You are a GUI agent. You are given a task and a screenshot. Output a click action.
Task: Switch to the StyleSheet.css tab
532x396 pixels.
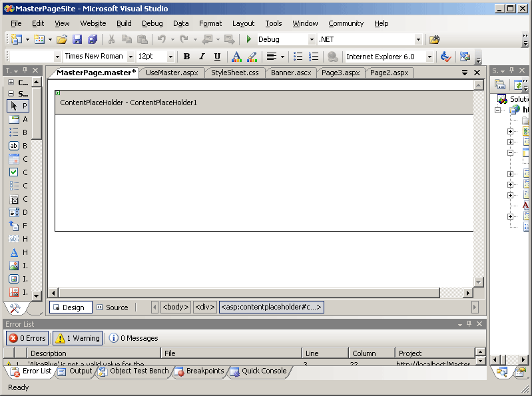[235, 73]
